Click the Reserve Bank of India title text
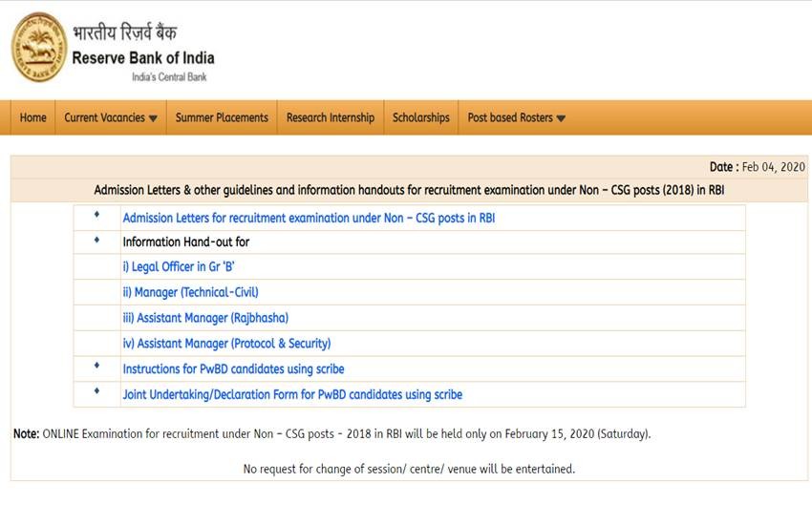The height and width of the screenshot is (525, 812). tap(143, 57)
